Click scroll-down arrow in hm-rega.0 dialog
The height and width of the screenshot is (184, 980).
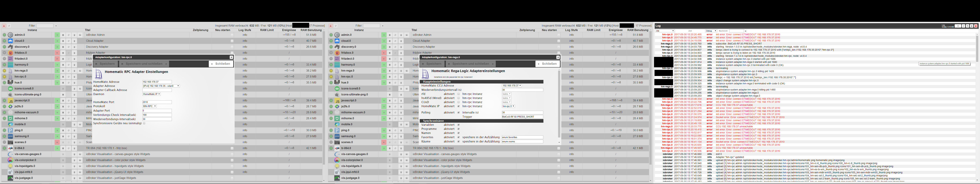pos(559,142)
